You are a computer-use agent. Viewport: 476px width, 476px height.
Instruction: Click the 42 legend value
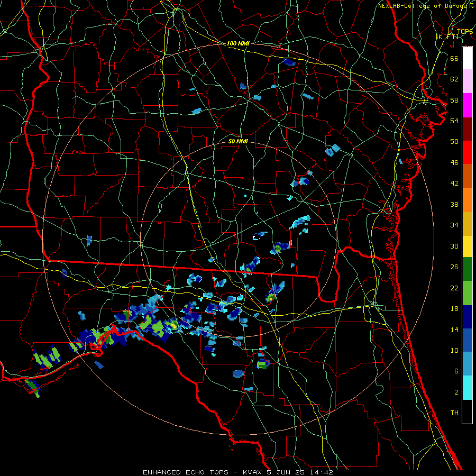click(x=454, y=184)
